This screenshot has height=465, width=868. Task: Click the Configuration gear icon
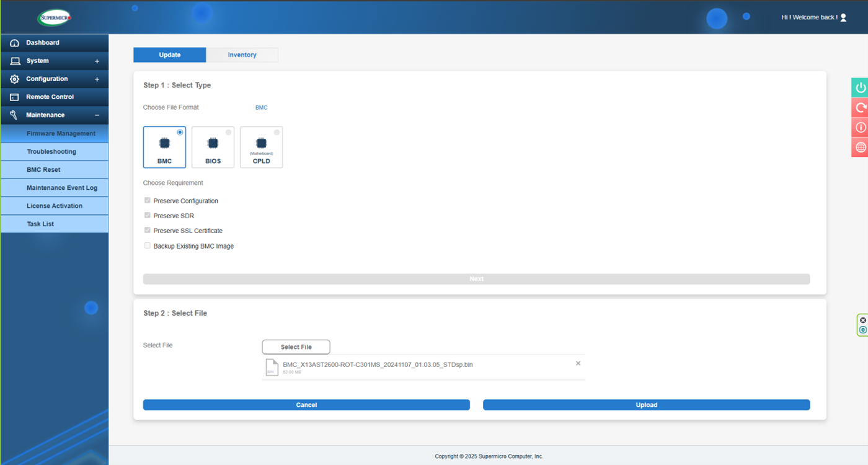pos(15,79)
